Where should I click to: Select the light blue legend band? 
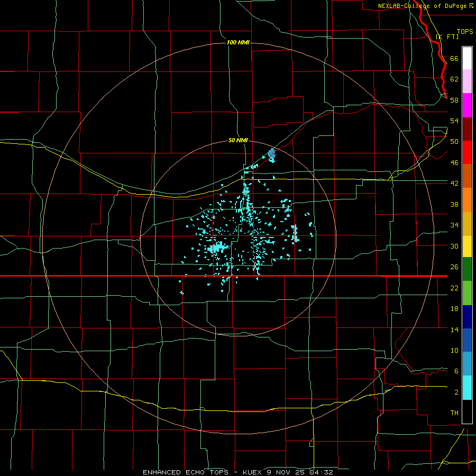[x=467, y=364]
